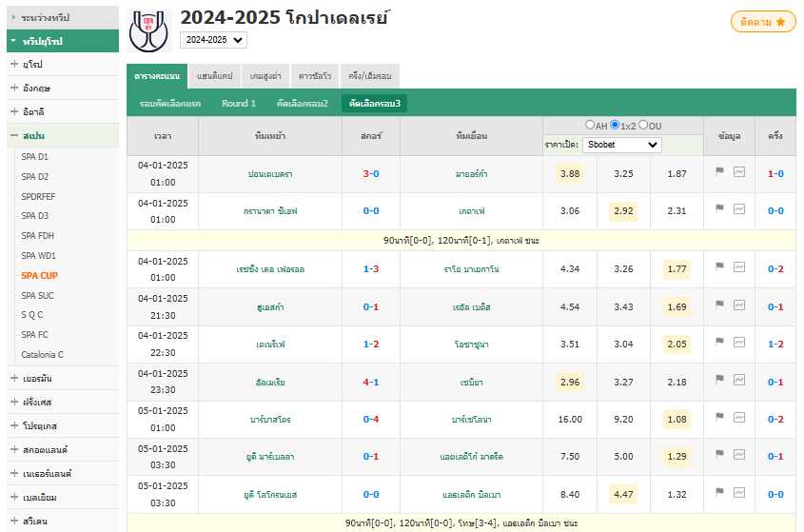This screenshot has height=532, width=804.
Task: Select the AH odds radio button
Action: pyautogui.click(x=590, y=125)
